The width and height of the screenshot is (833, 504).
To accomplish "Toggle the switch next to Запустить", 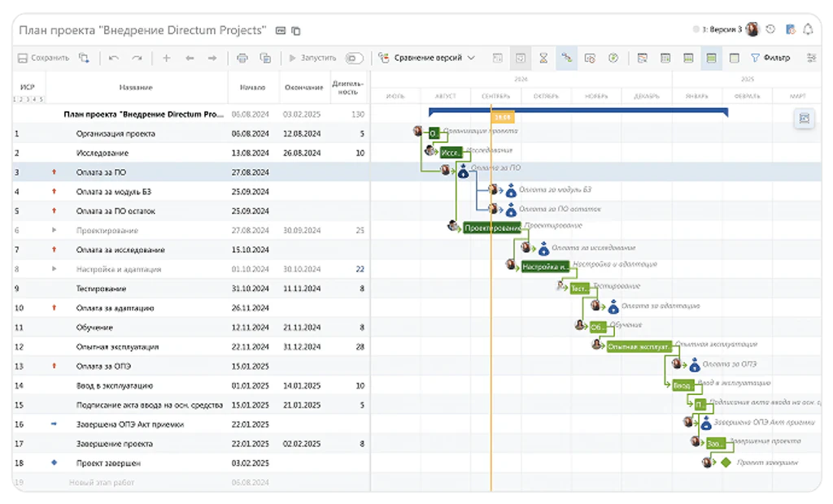I will 354,58.
